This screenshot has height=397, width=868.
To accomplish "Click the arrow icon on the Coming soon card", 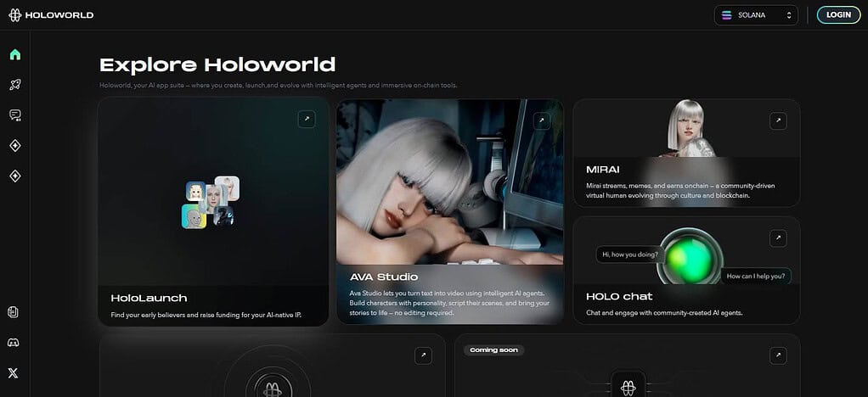I will (778, 355).
